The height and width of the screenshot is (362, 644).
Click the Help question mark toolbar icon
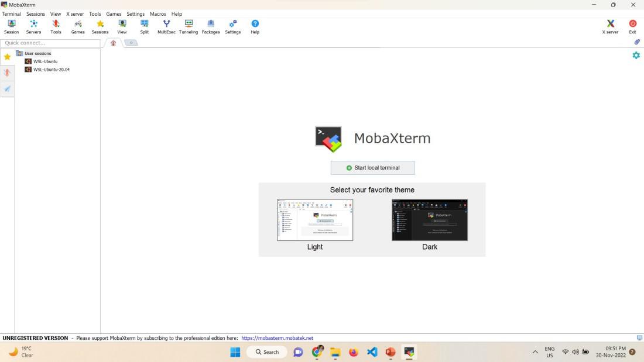[x=255, y=27]
